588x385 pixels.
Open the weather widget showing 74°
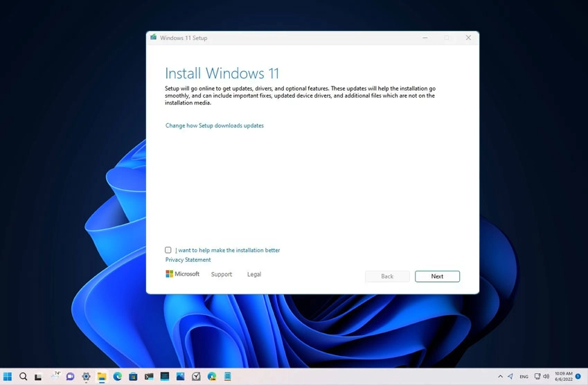55,376
